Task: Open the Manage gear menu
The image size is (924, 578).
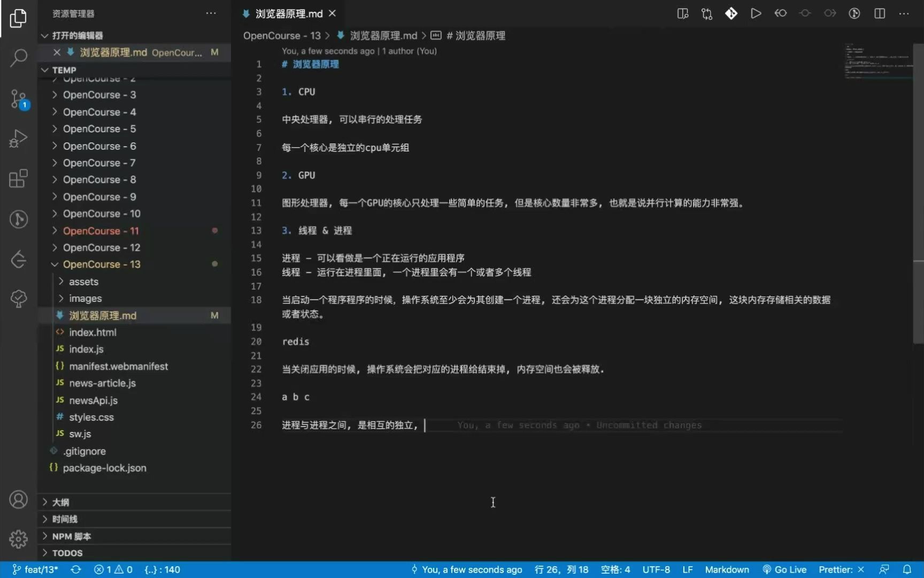Action: pyautogui.click(x=18, y=539)
